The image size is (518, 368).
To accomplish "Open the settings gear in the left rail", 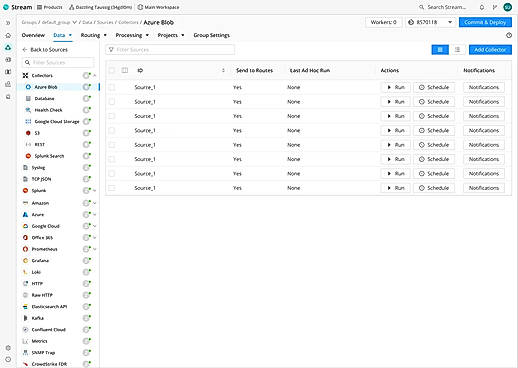I will tap(8, 348).
